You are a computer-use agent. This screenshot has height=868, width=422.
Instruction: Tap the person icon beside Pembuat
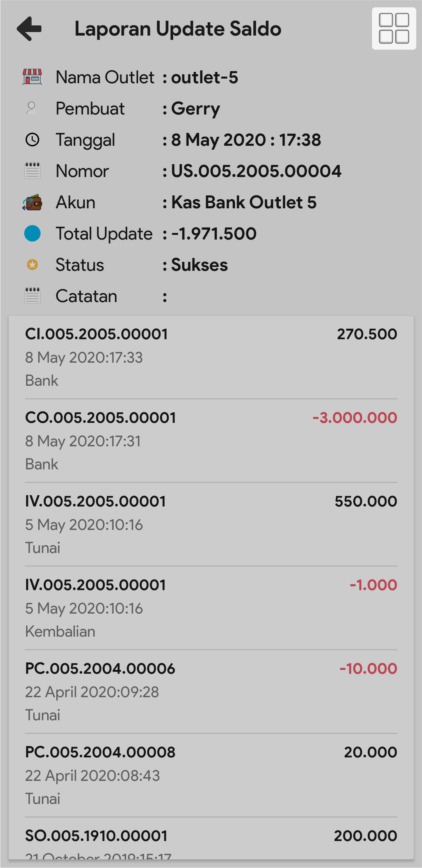coord(32,108)
